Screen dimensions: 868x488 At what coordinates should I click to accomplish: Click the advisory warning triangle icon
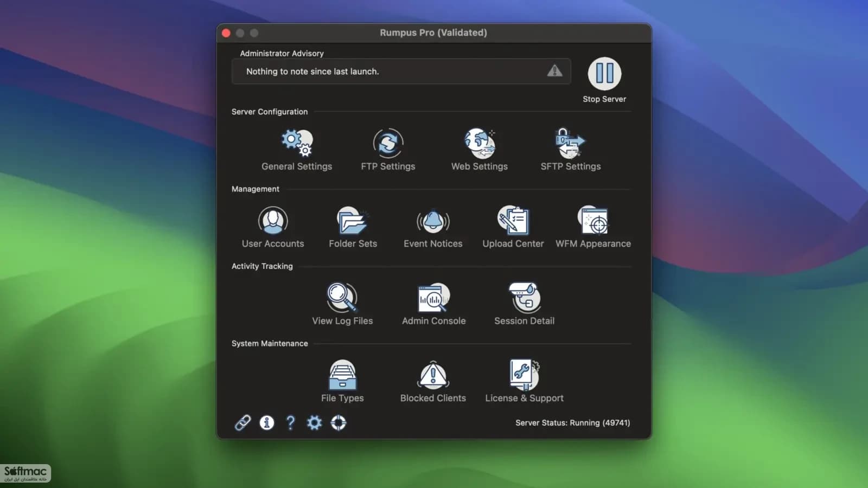click(554, 70)
